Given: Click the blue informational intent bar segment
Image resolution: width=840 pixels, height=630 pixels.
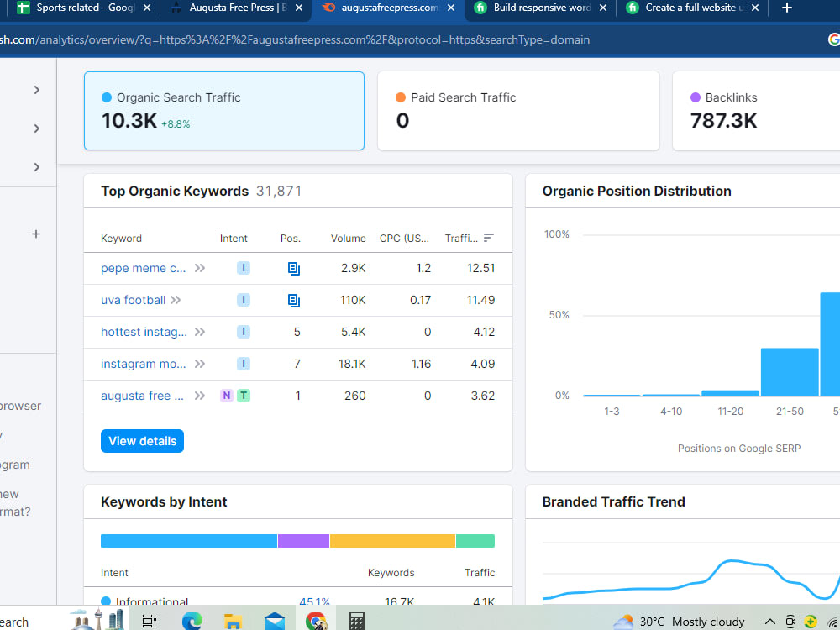Looking at the screenshot, I should click(x=188, y=540).
